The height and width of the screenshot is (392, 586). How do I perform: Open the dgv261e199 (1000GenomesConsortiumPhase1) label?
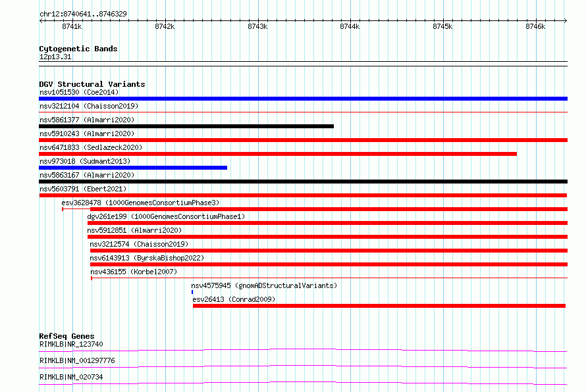click(166, 216)
